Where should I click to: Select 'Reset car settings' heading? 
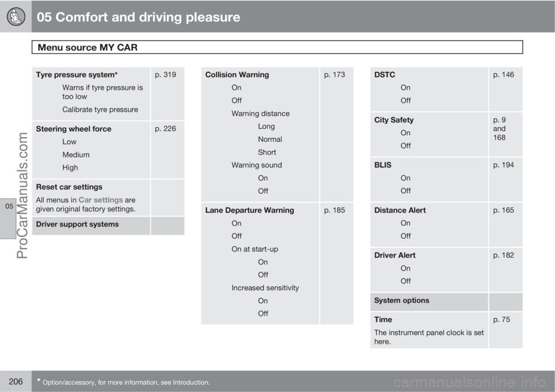(69, 187)
